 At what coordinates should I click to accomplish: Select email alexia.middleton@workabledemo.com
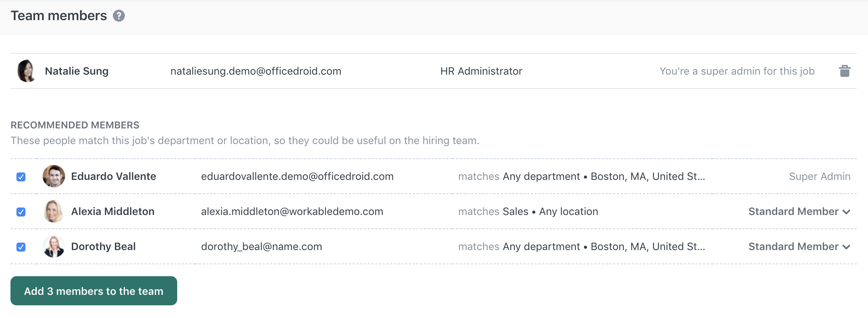[x=292, y=211]
